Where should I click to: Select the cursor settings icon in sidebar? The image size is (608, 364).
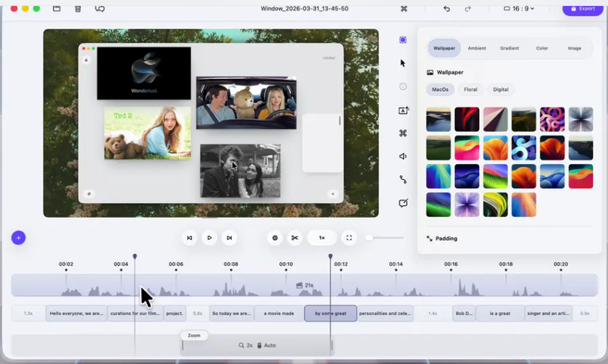(x=403, y=63)
